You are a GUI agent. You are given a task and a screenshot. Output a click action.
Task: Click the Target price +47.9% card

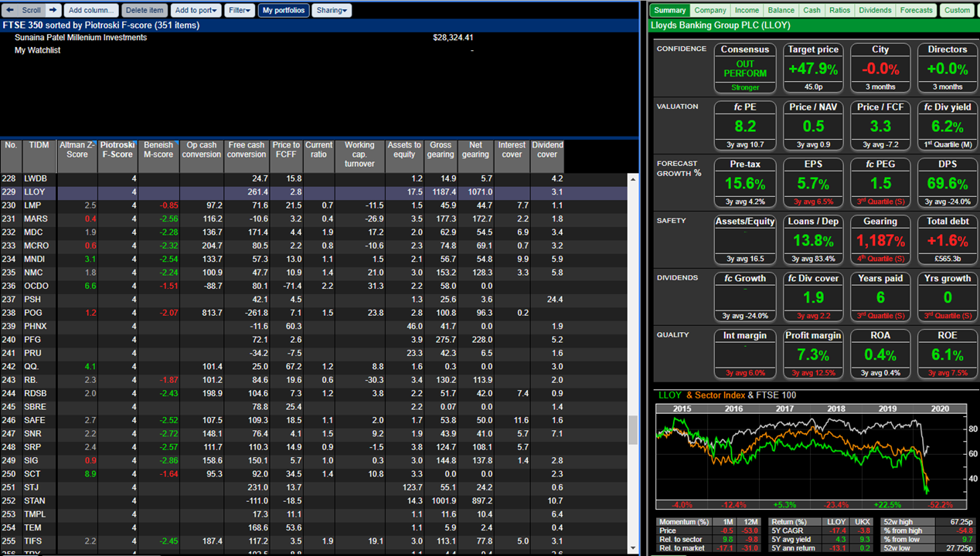tap(813, 68)
